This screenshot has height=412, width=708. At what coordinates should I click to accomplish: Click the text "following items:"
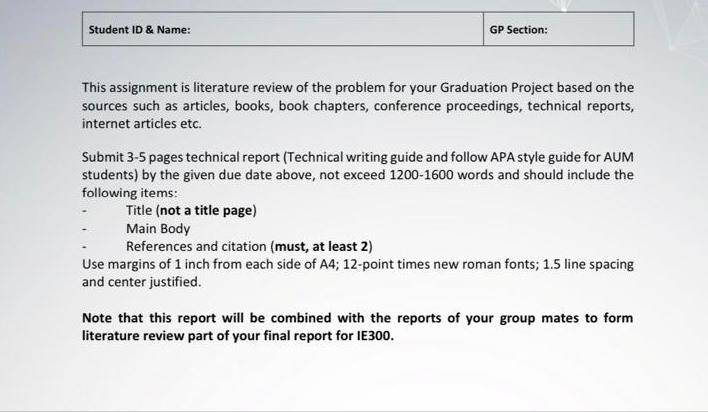coord(130,193)
